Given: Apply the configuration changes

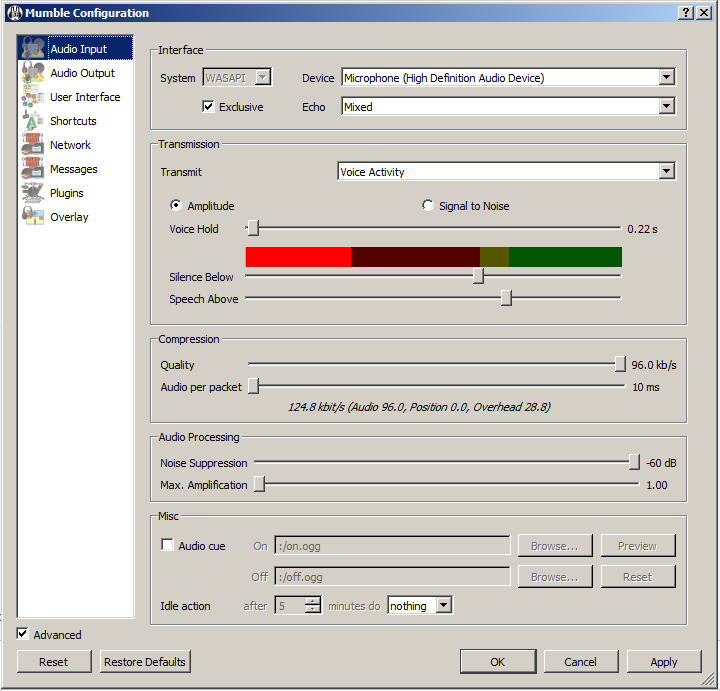Looking at the screenshot, I should pyautogui.click(x=664, y=662).
